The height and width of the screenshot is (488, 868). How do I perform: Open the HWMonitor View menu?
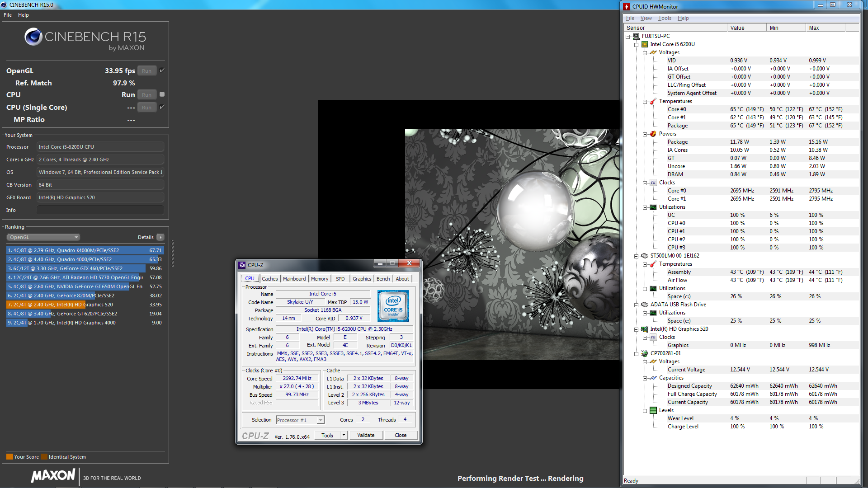(x=646, y=18)
